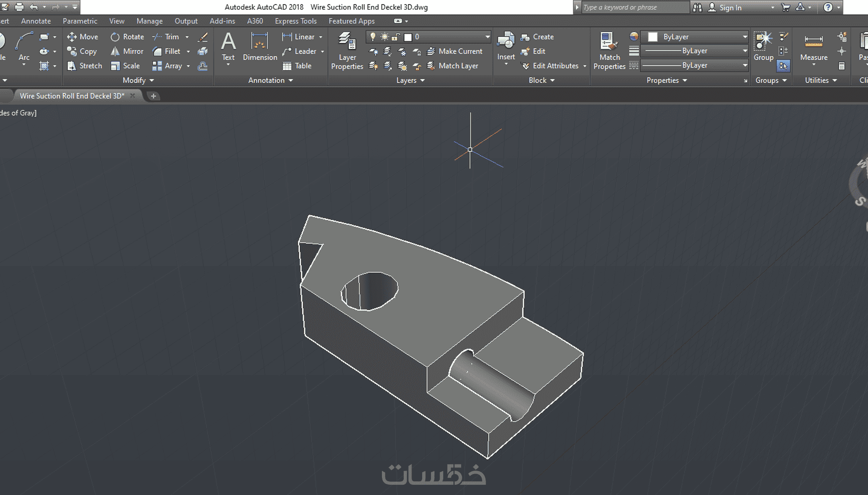Toggle layer 0 on/off lightbulb
The height and width of the screenshot is (495, 868).
coord(373,37)
